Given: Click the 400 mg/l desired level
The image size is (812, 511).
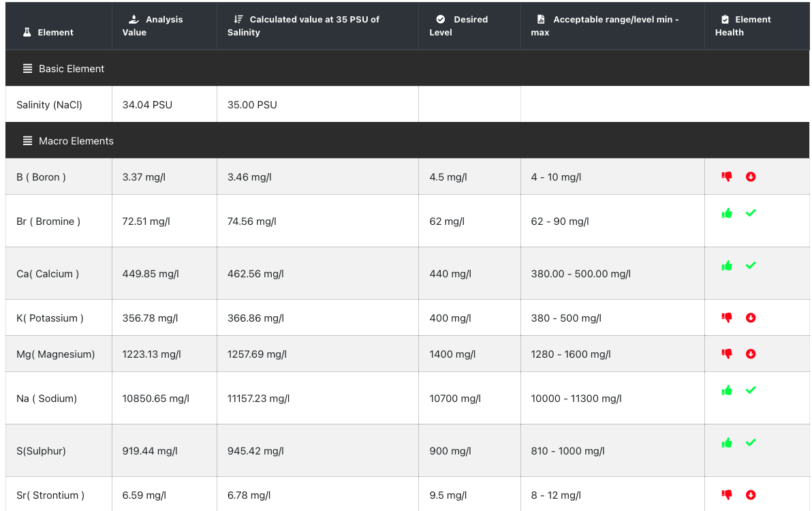Looking at the screenshot, I should pos(450,318).
